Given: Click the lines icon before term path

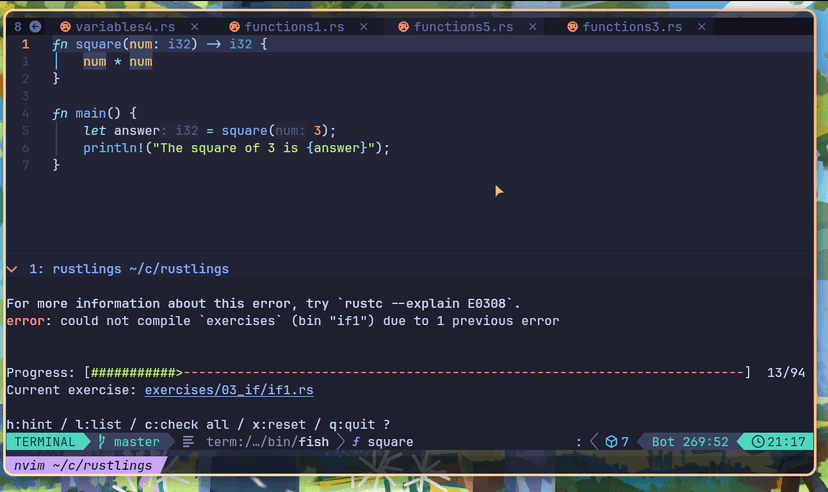Looking at the screenshot, I should coord(188,442).
